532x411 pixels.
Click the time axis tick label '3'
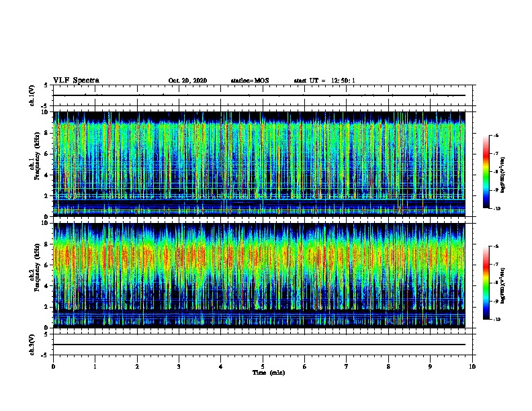tap(179, 367)
